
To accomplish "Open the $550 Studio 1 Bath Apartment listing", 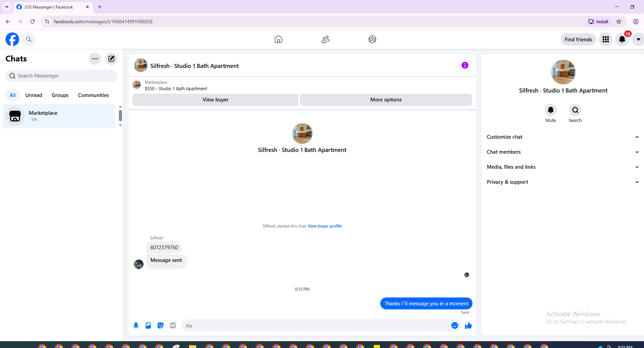I will [x=176, y=88].
